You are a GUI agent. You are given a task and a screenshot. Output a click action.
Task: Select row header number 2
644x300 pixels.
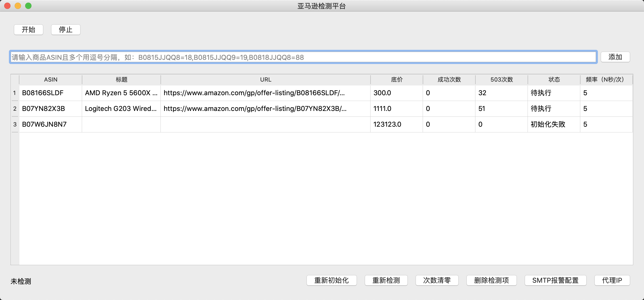[15, 109]
